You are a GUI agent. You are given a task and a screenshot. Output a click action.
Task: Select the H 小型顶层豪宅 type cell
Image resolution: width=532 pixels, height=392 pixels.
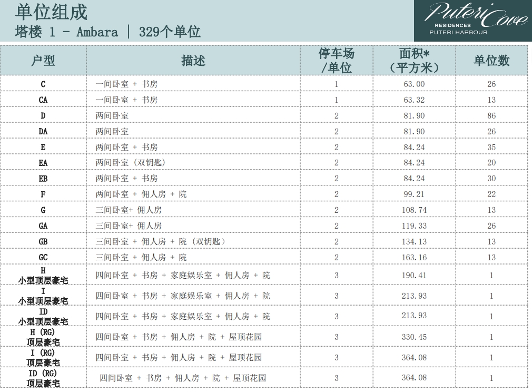click(43, 276)
